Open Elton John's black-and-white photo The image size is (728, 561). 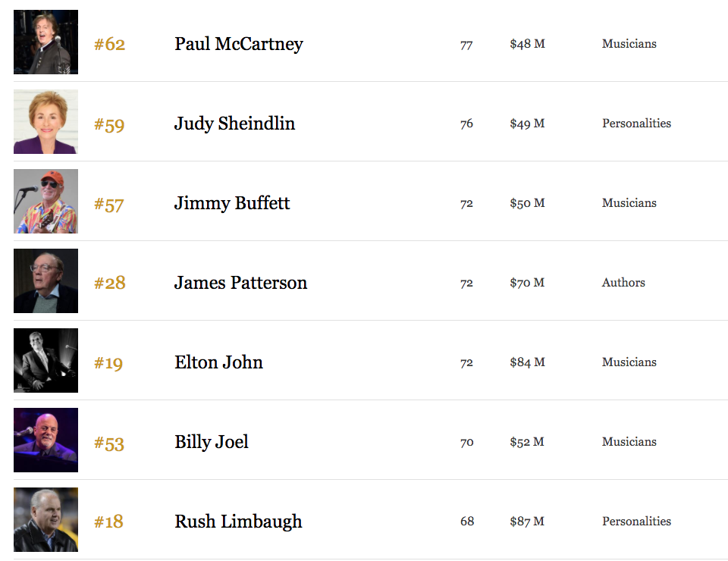pyautogui.click(x=45, y=360)
